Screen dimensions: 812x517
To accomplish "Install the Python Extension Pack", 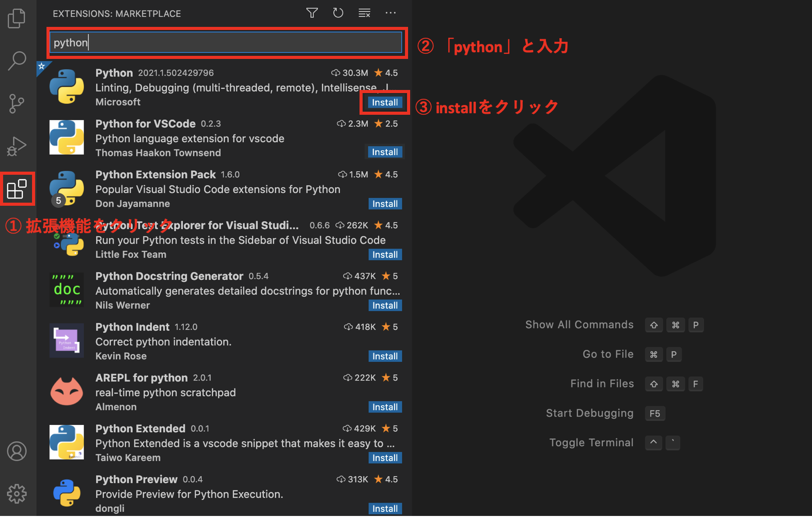I will [385, 204].
